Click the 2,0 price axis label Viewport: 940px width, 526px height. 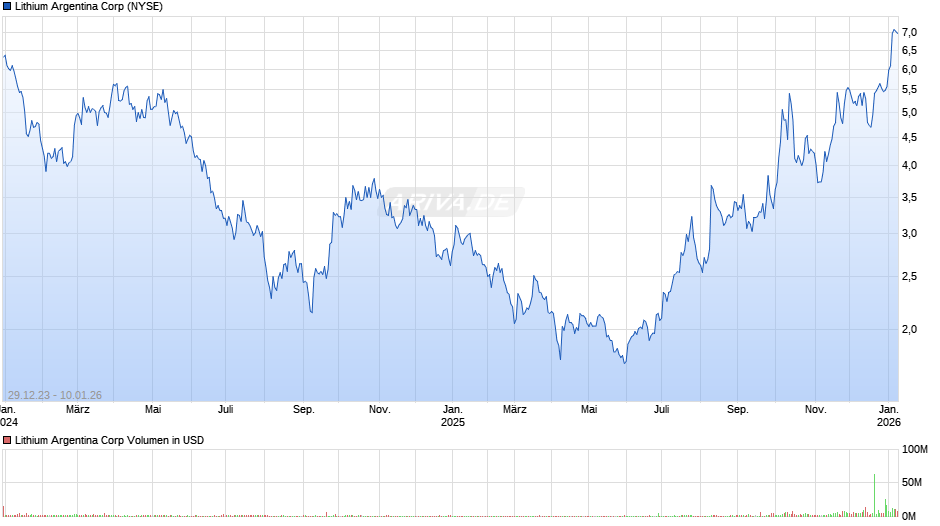click(909, 329)
